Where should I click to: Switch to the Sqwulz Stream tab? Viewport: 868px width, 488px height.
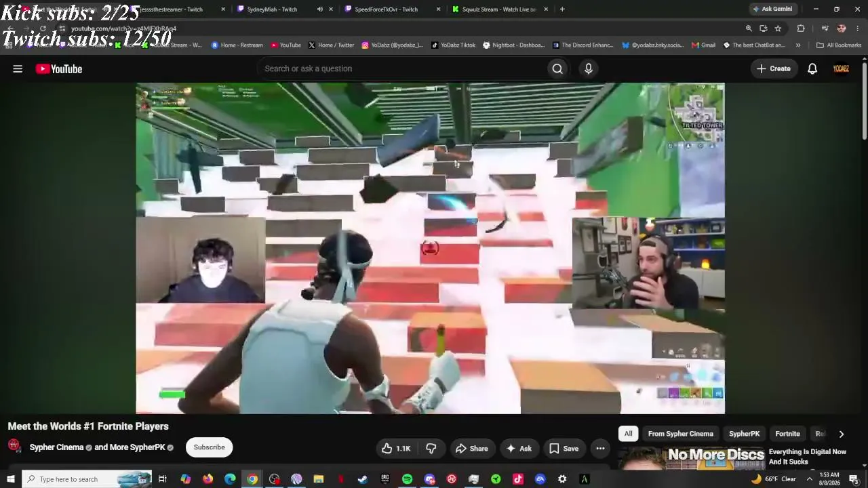click(499, 9)
